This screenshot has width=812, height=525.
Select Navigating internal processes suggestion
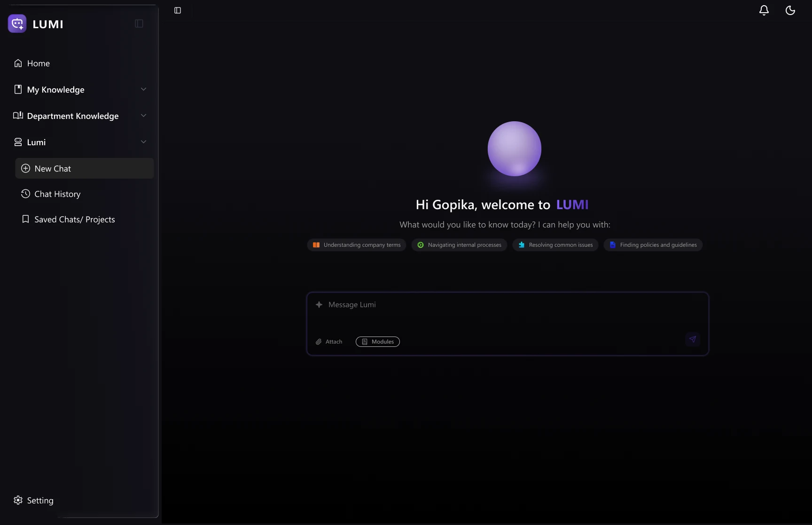(x=459, y=245)
